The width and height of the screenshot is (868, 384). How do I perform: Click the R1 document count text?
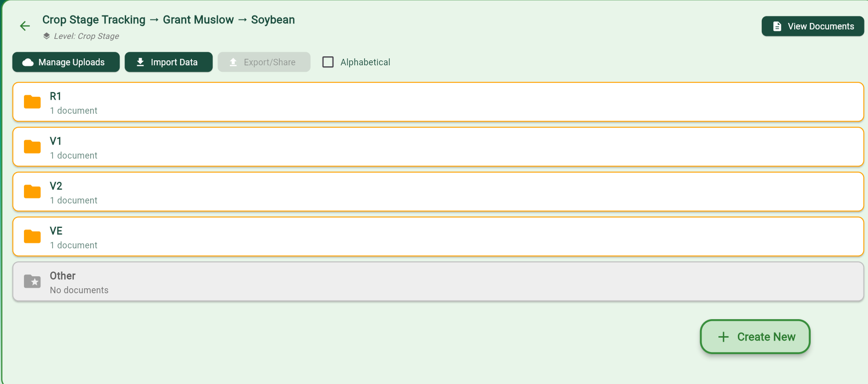point(74,111)
